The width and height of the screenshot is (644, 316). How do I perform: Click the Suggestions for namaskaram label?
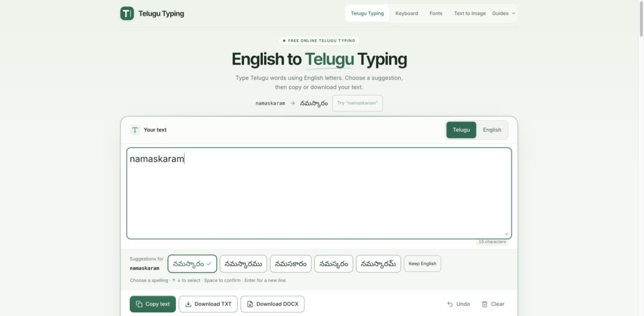click(147, 263)
